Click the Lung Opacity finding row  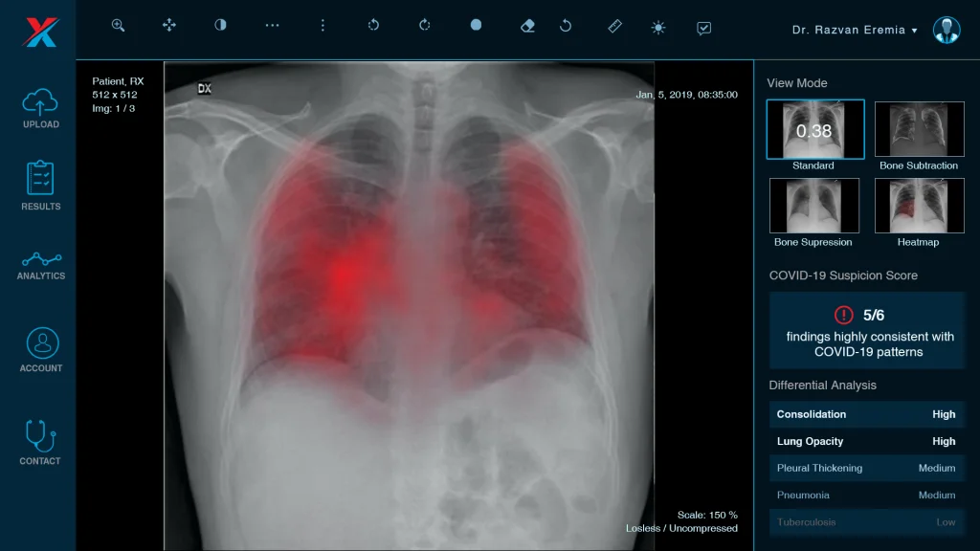(866, 441)
